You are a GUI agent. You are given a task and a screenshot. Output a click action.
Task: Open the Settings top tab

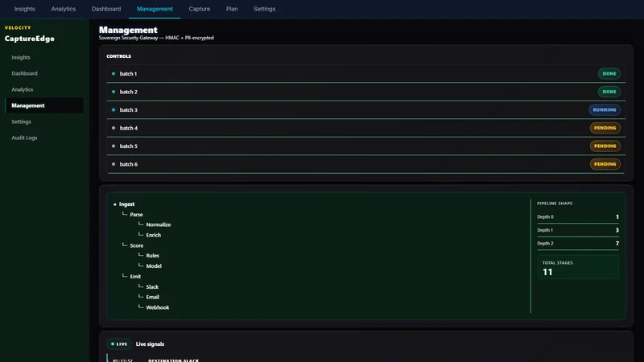click(x=265, y=9)
